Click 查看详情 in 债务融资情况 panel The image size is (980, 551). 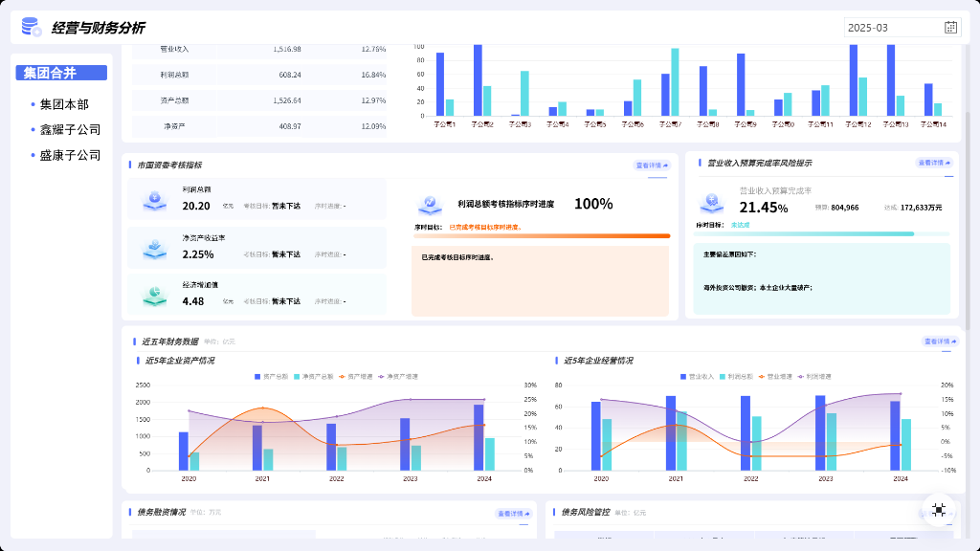pyautogui.click(x=514, y=514)
